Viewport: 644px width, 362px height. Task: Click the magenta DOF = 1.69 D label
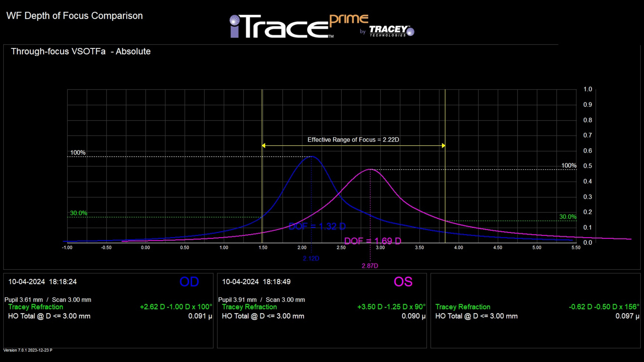[x=373, y=241]
